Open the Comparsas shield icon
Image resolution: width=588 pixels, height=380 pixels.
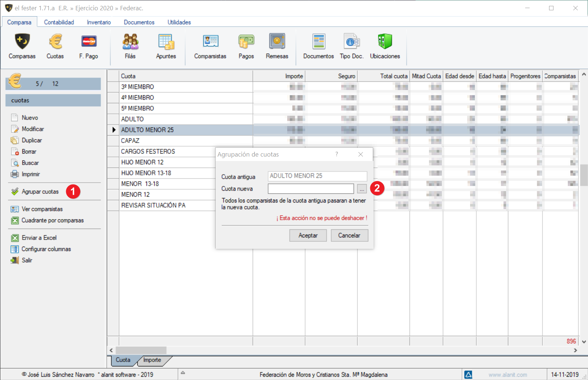22,42
